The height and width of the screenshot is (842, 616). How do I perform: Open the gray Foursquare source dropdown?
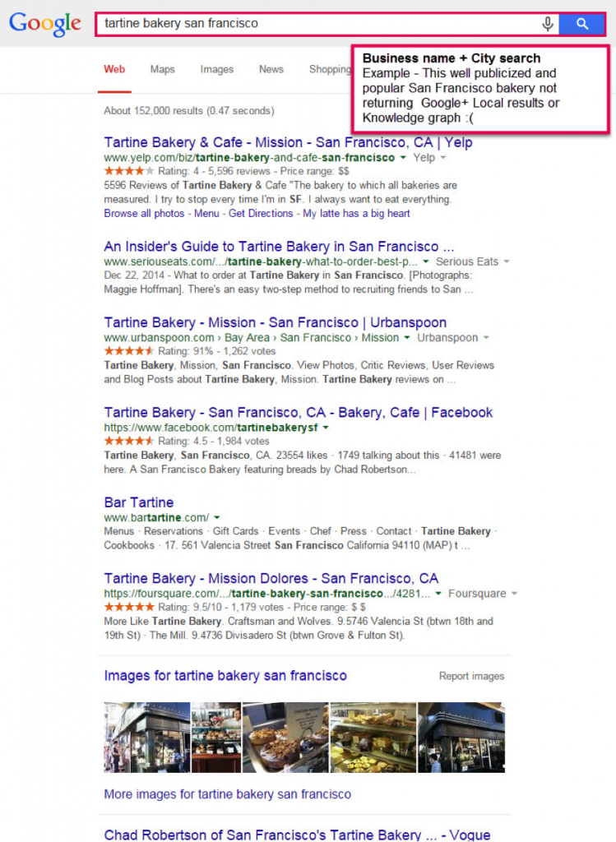(x=514, y=594)
